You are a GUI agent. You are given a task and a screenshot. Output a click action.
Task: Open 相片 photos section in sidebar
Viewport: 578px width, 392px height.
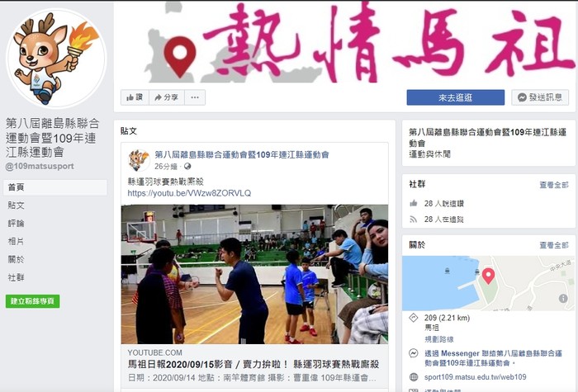tap(17, 241)
